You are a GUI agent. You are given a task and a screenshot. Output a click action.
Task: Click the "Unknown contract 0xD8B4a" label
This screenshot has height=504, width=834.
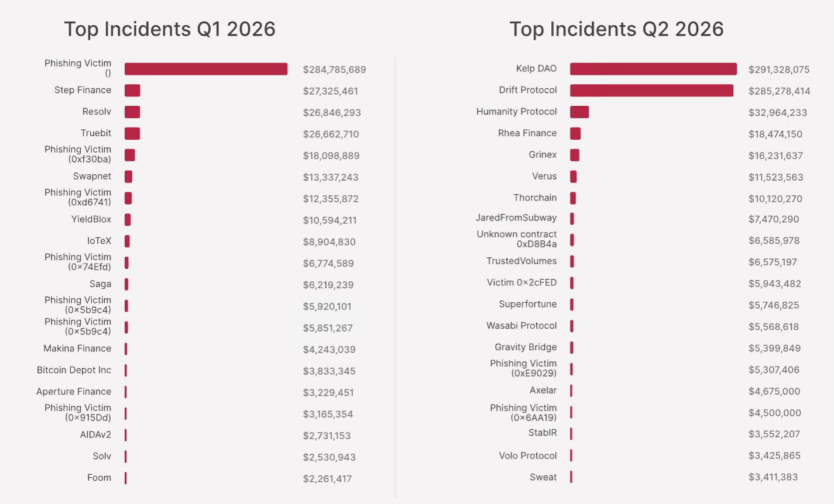click(517, 239)
